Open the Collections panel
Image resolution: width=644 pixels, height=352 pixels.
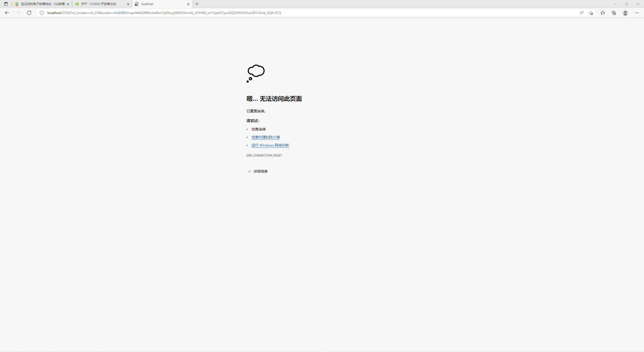pos(614,13)
